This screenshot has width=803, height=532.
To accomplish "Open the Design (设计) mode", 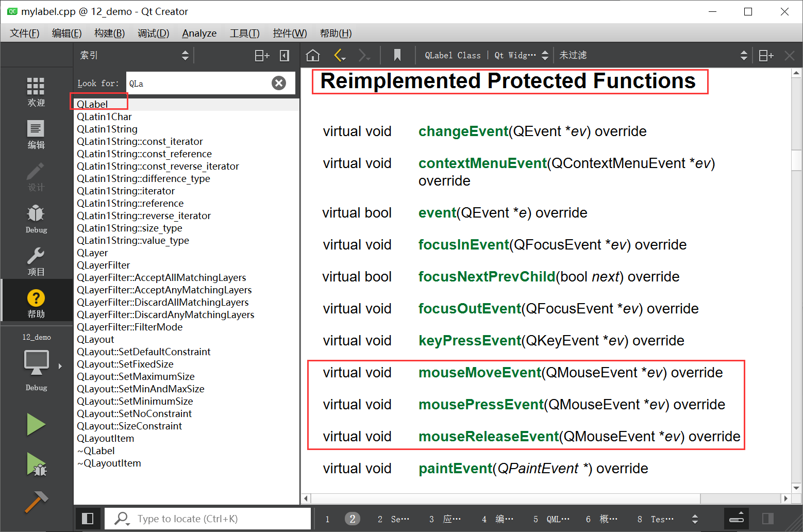I will point(36,176).
